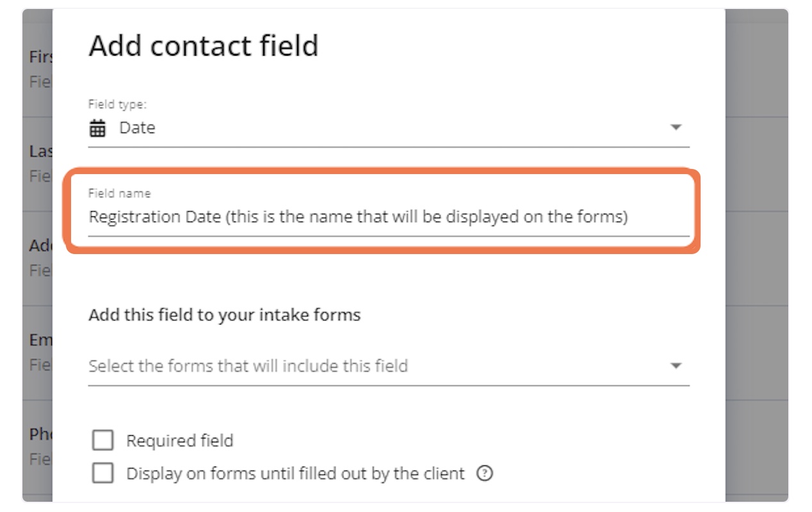Image resolution: width=812 pixels, height=512 pixels.
Task: Click "Display on forms until filled out" label
Action: point(295,474)
